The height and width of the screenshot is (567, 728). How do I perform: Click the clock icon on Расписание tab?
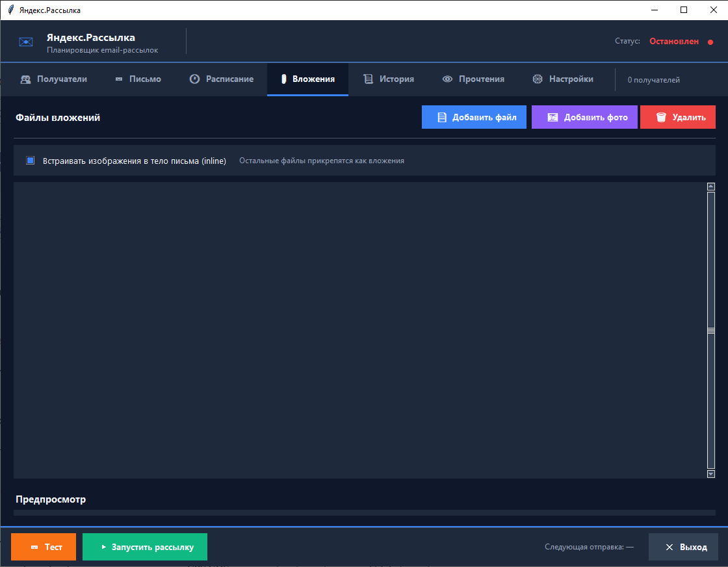pyautogui.click(x=194, y=79)
